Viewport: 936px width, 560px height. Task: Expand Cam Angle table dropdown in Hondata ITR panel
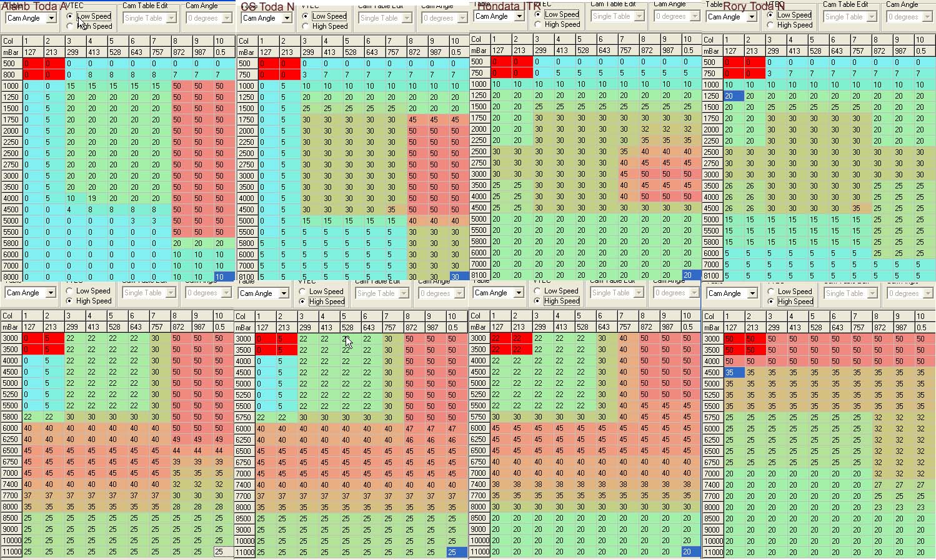pos(499,16)
